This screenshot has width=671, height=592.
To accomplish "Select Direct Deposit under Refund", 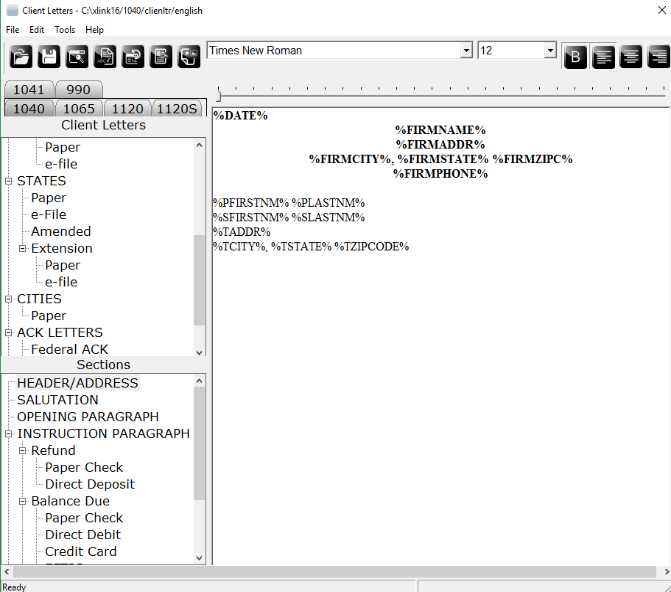I will point(89,484).
